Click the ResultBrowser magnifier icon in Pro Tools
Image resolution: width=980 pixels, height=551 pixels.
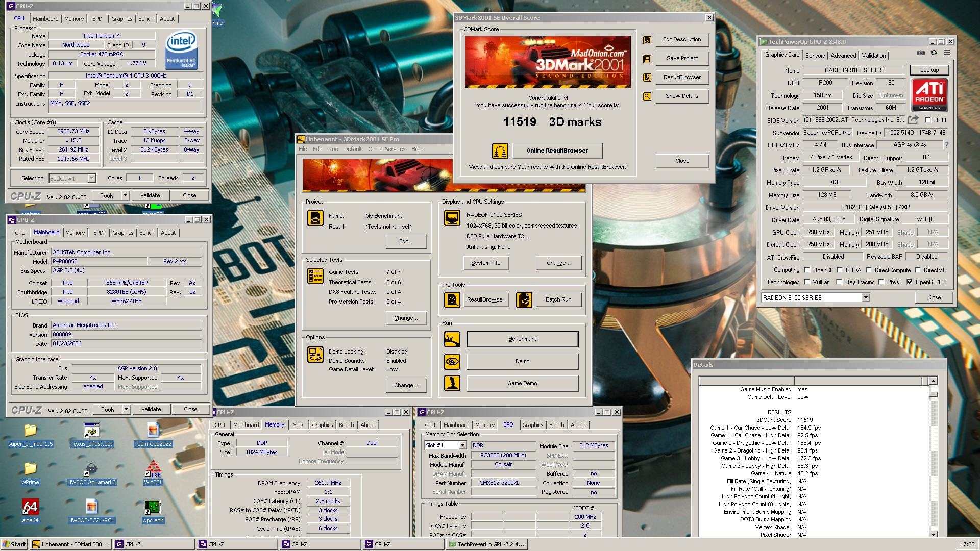point(452,300)
